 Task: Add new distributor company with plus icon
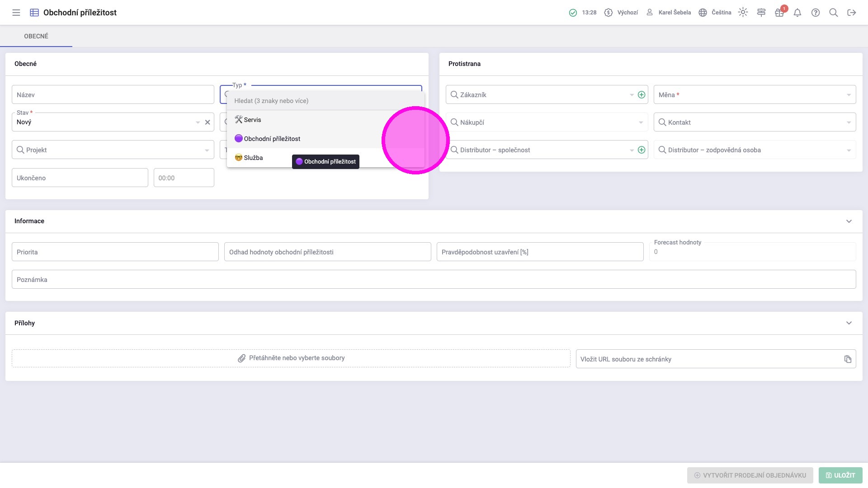[x=641, y=150]
